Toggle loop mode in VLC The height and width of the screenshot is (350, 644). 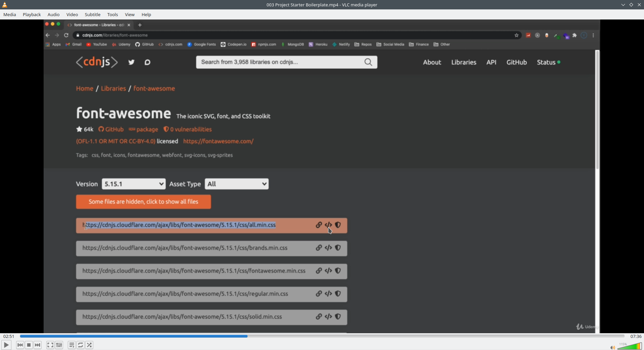click(80, 345)
